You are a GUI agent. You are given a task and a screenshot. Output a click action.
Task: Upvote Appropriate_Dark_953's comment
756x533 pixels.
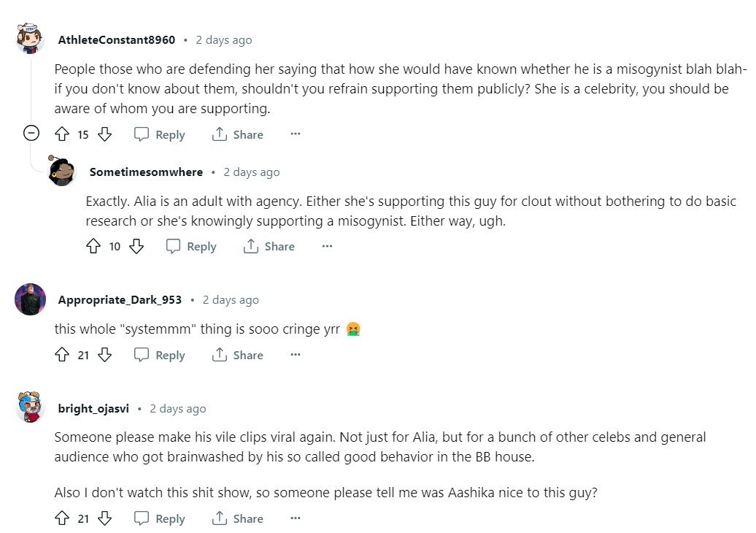(62, 355)
